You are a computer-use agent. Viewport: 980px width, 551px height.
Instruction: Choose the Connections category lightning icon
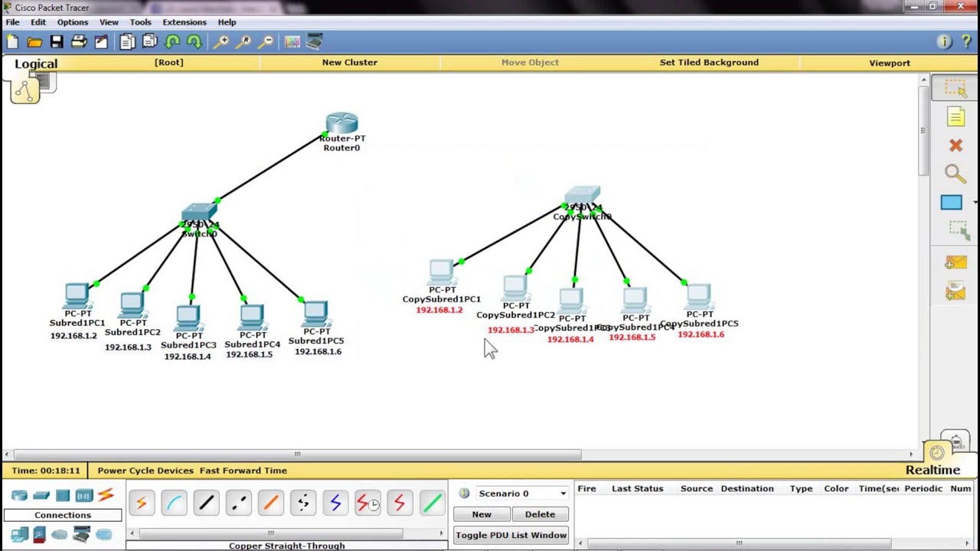tap(106, 496)
